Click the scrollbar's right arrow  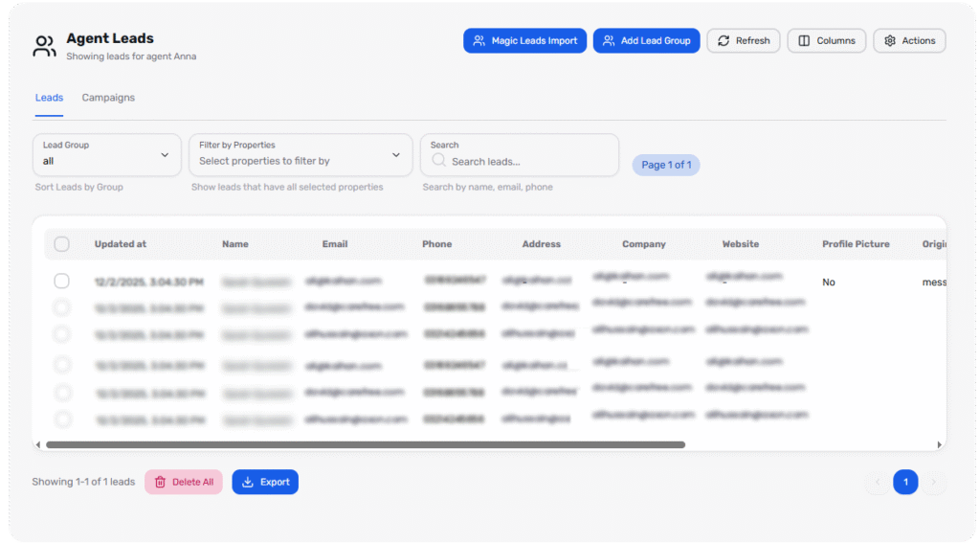940,445
